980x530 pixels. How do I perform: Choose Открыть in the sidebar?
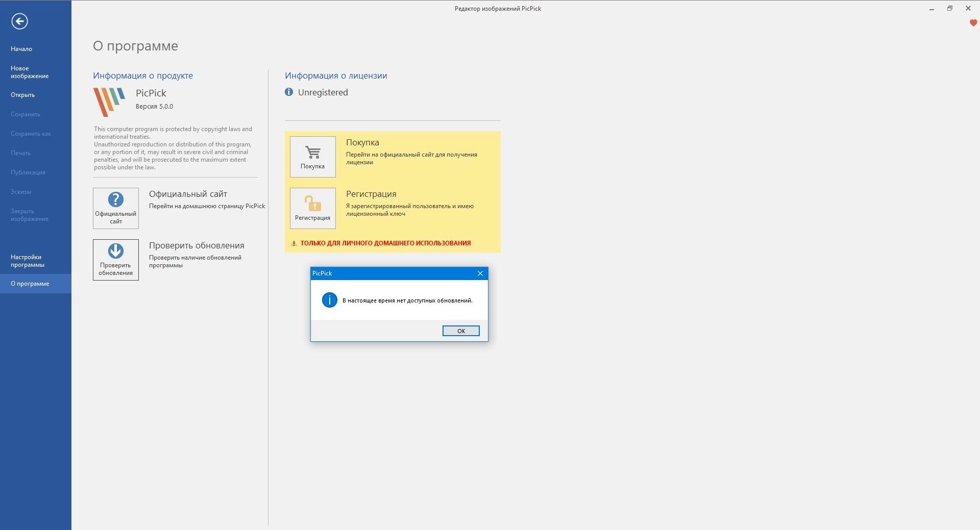[23, 95]
